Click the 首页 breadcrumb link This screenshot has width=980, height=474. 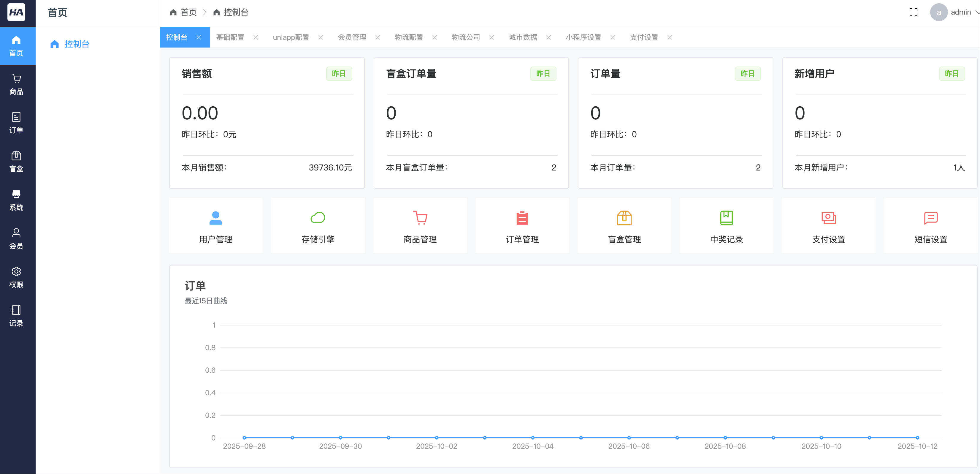(x=188, y=12)
